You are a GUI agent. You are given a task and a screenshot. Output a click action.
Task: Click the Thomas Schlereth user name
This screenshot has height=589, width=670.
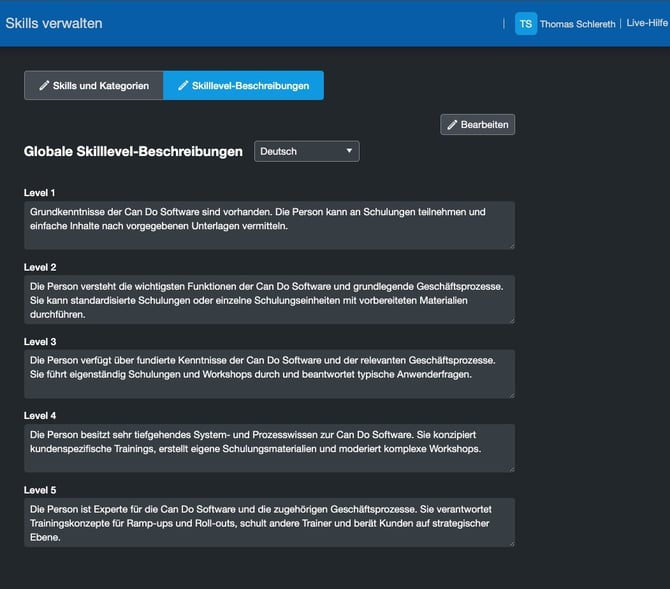pos(577,24)
